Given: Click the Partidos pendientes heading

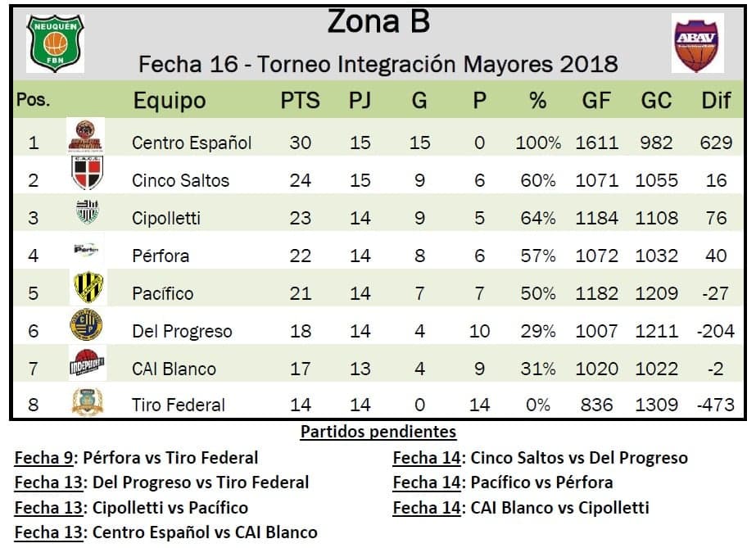Looking at the screenshot, I should (378, 432).
